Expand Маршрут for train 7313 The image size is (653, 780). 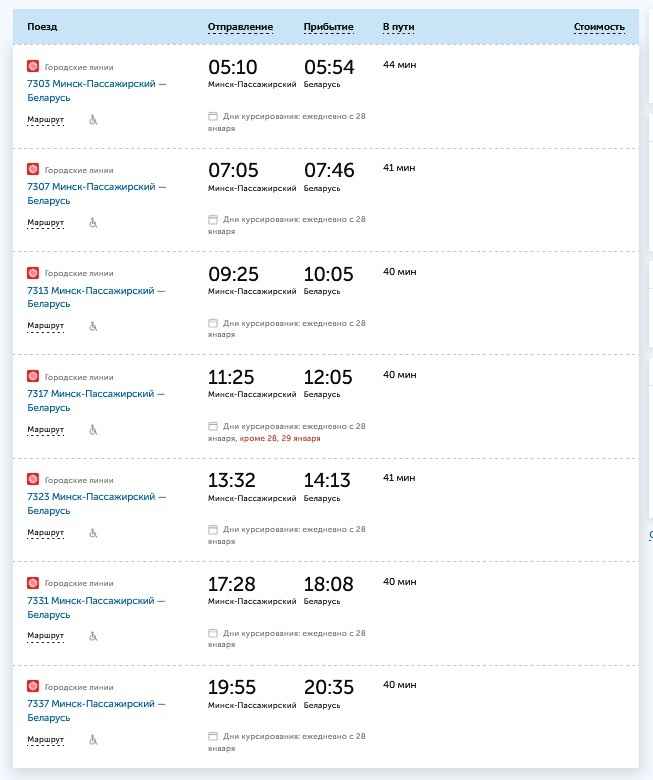click(x=45, y=326)
